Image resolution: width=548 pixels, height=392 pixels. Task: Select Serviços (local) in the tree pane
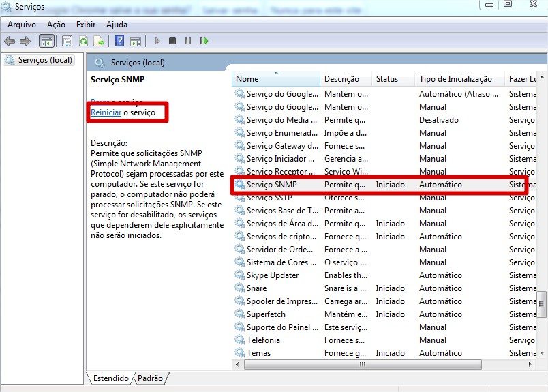tap(44, 60)
